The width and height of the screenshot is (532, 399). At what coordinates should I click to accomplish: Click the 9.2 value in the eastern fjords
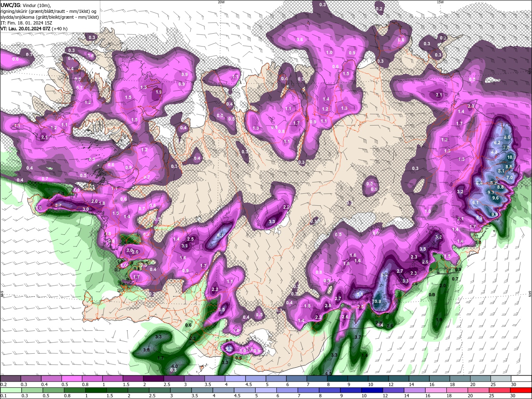pyautogui.click(x=493, y=182)
